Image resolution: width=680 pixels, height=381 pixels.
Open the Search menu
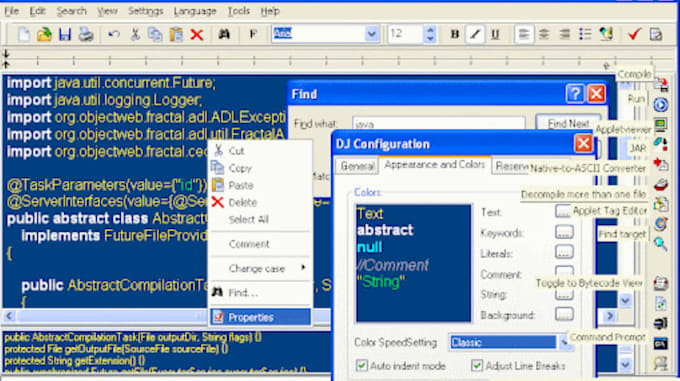click(72, 11)
